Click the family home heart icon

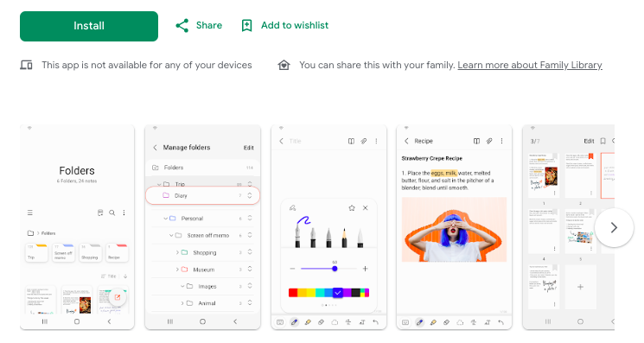[284, 65]
